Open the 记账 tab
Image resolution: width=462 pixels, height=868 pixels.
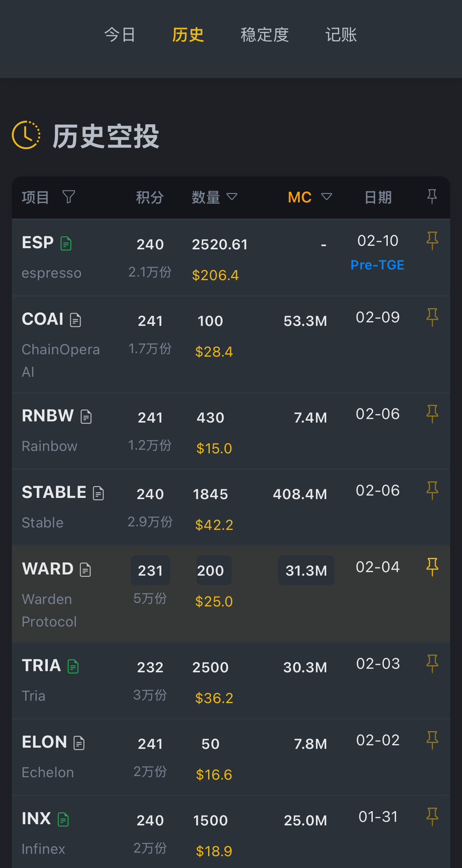pyautogui.click(x=341, y=35)
